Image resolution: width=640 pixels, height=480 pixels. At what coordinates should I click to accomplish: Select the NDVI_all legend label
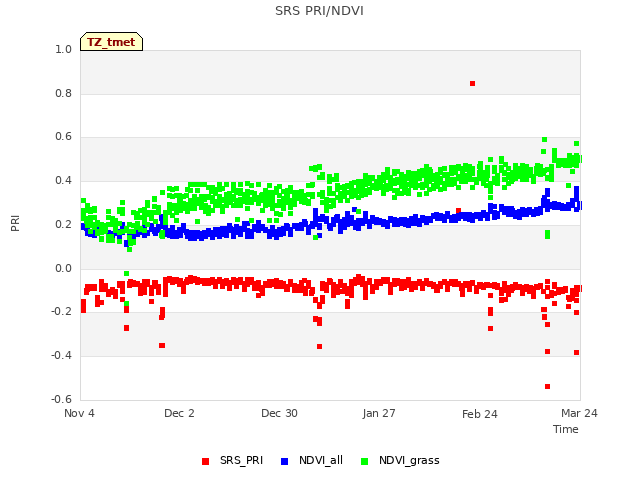tap(321, 460)
